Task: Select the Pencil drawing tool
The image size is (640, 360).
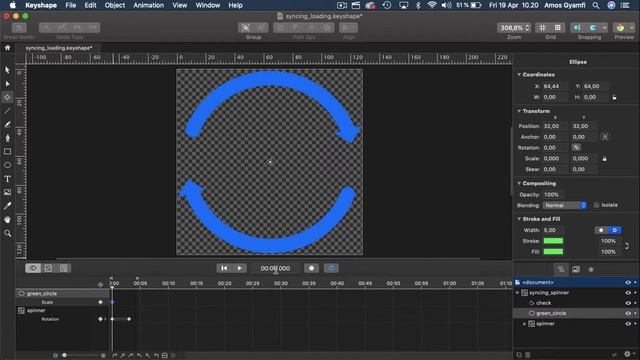Action: (7, 124)
